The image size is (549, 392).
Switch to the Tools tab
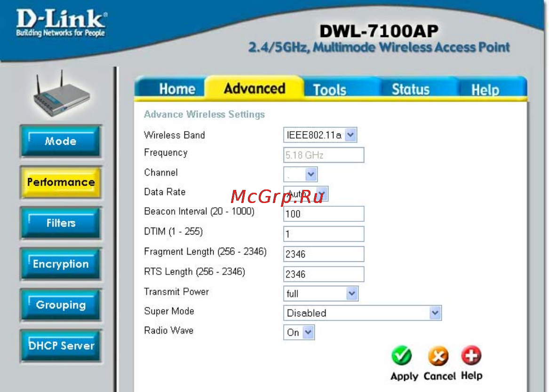pos(329,90)
